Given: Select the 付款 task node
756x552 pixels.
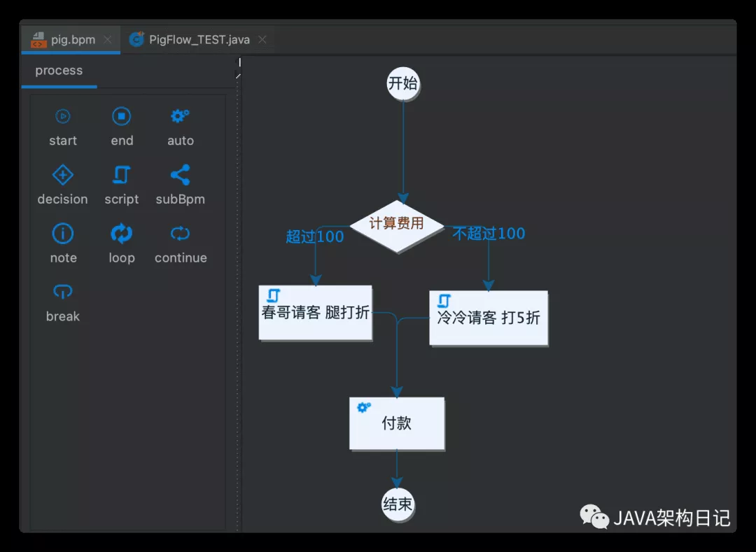Looking at the screenshot, I should [397, 423].
